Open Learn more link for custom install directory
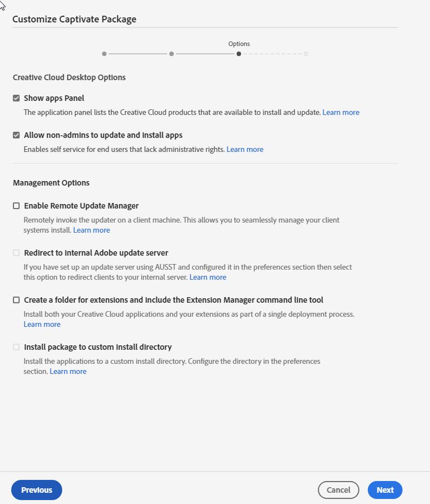Viewport: 430px width, 504px height. pos(68,371)
